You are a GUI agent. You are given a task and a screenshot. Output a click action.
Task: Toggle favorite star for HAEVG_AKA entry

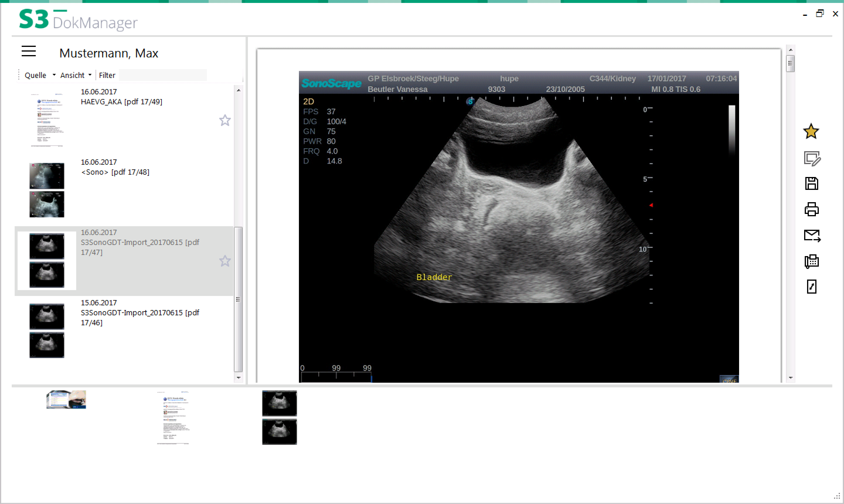pyautogui.click(x=225, y=120)
